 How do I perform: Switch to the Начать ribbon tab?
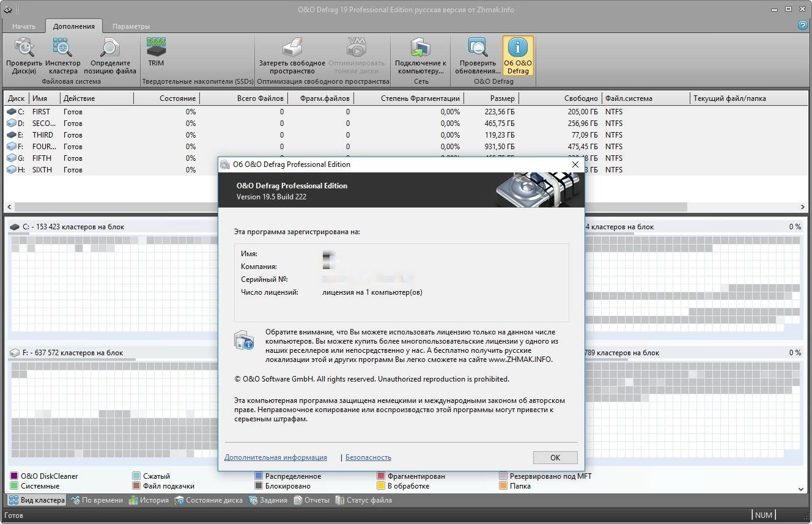click(x=24, y=26)
